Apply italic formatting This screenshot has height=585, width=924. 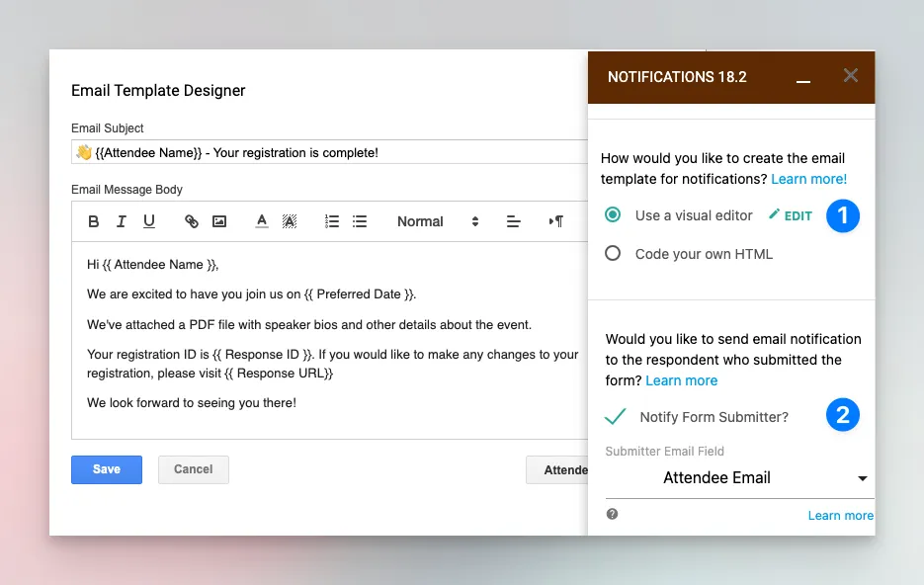tap(121, 220)
